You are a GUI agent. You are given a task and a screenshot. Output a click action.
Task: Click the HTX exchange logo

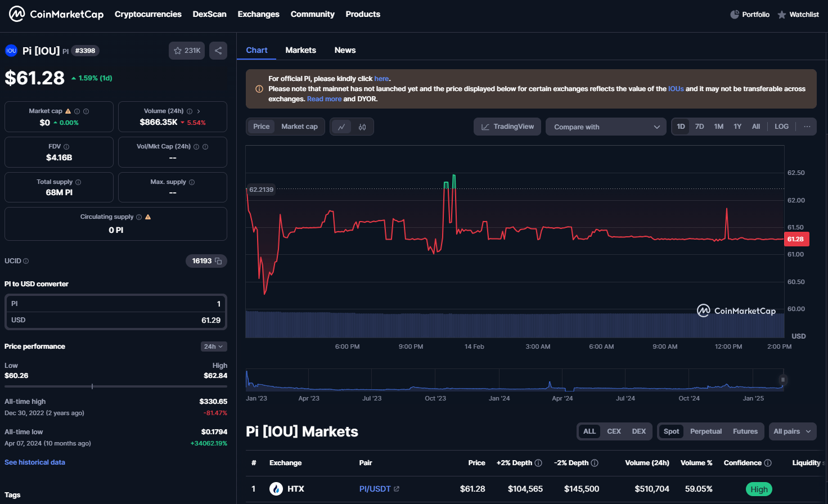[276, 489]
